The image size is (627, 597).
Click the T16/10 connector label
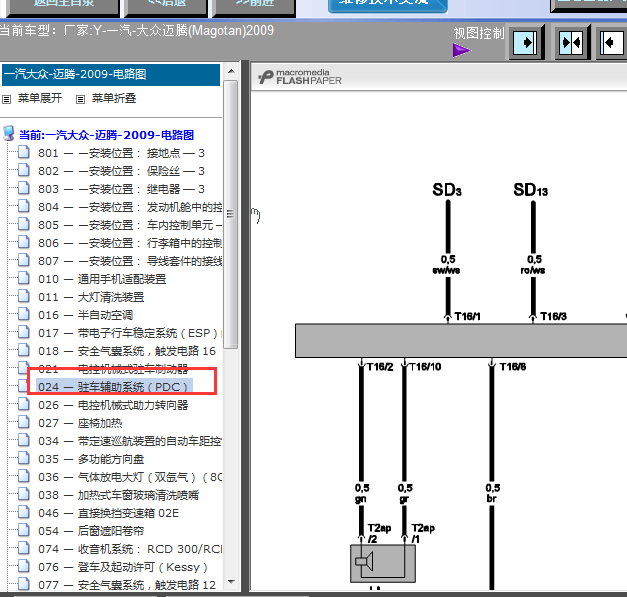point(425,367)
